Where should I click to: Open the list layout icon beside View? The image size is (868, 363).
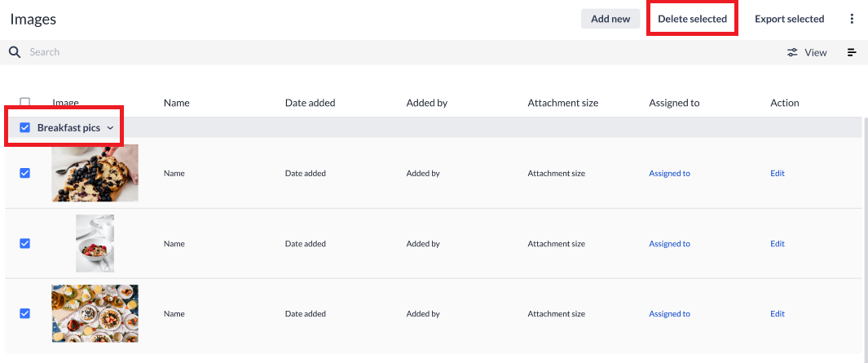point(852,53)
